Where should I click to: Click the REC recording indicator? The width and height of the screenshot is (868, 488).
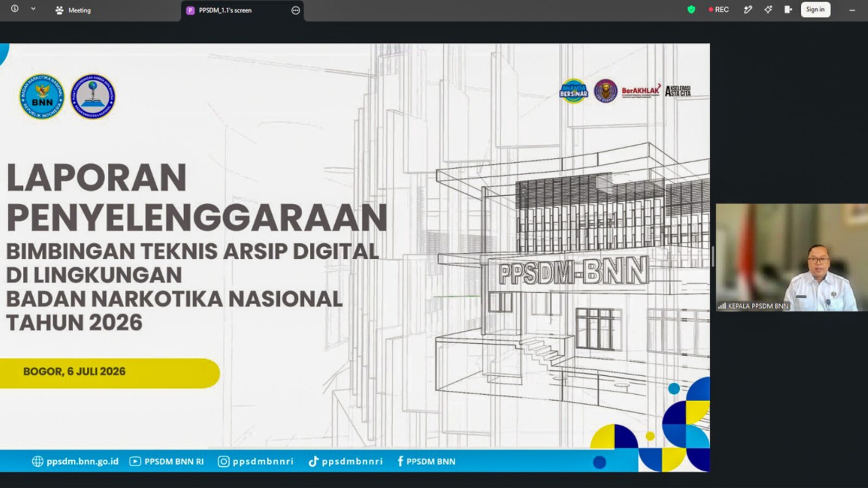pos(719,10)
